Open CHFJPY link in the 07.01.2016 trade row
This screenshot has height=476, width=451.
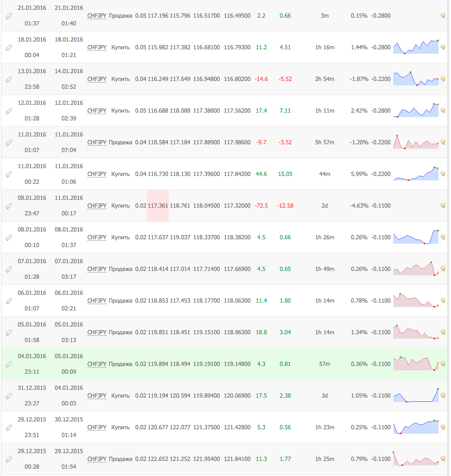(x=97, y=269)
